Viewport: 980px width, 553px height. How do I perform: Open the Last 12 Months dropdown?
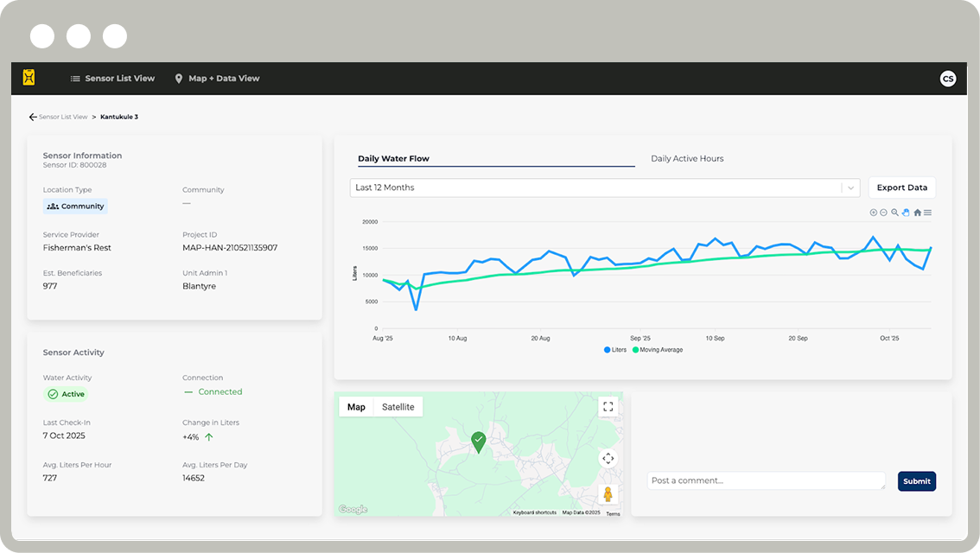604,188
